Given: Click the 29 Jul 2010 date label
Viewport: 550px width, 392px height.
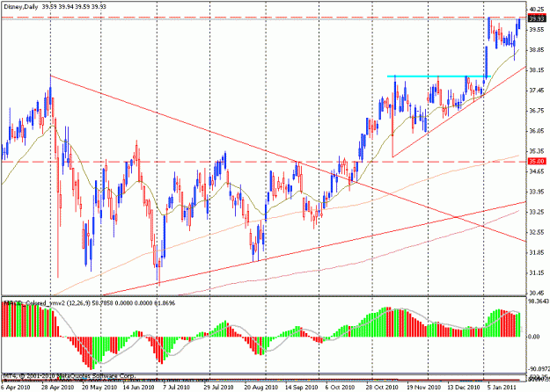Looking at the screenshot, I should (219, 388).
